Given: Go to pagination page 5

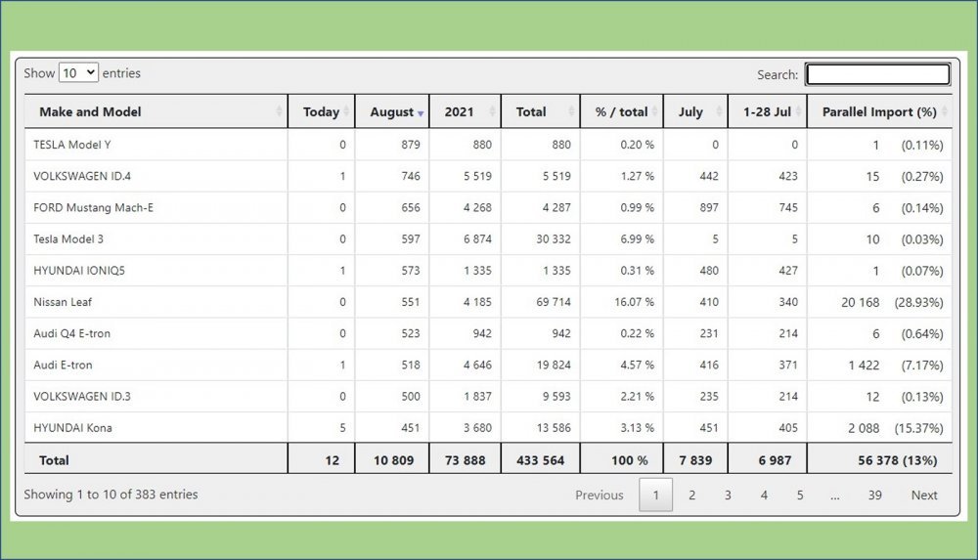Looking at the screenshot, I should click(800, 495).
